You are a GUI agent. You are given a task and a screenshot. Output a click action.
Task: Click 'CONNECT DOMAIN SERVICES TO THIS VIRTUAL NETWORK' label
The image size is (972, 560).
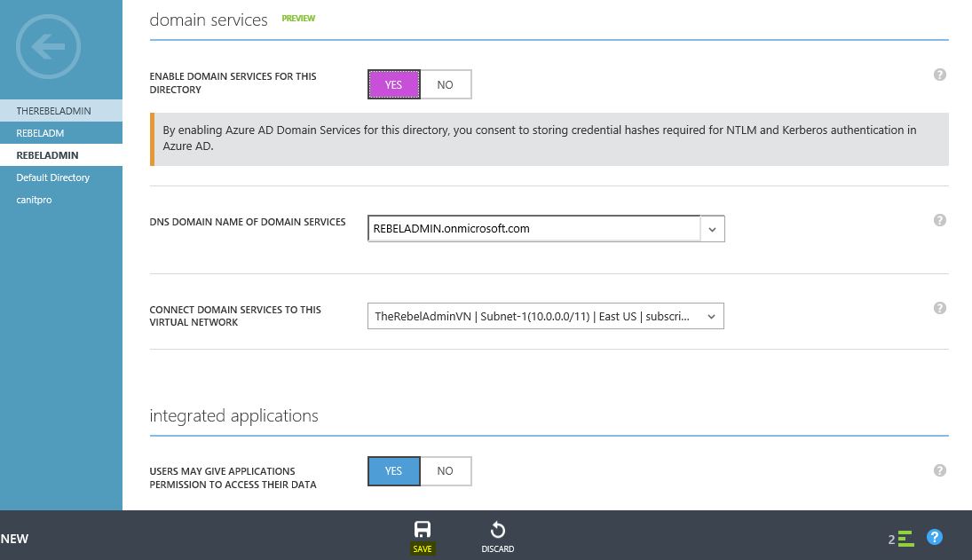click(x=235, y=316)
